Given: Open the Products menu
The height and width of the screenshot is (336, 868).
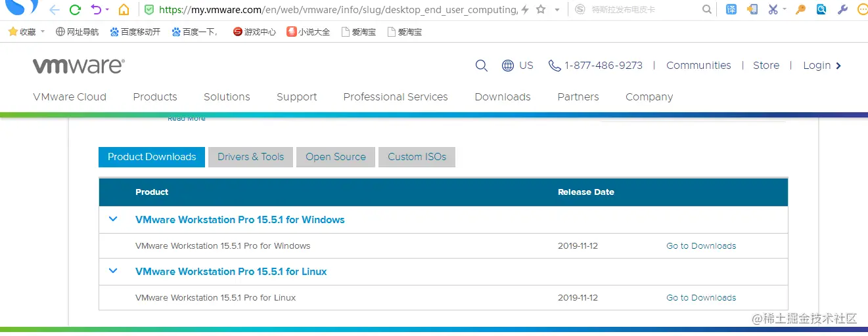Looking at the screenshot, I should tap(155, 97).
